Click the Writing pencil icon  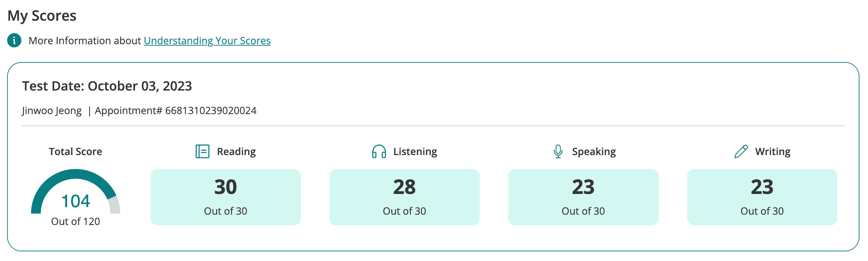coord(741,152)
